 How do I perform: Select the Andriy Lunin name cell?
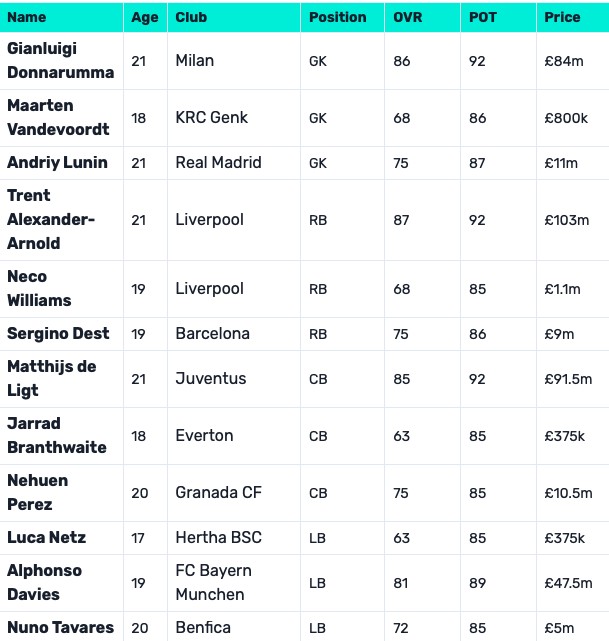(57, 162)
